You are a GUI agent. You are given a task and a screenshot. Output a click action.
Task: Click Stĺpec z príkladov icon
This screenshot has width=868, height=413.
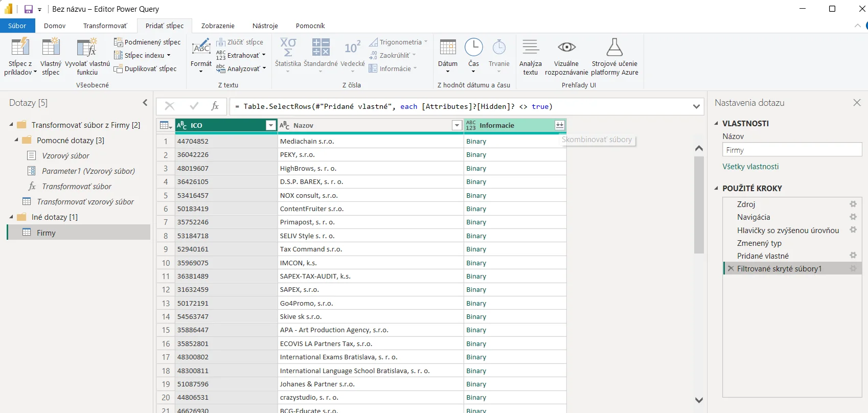[20, 47]
